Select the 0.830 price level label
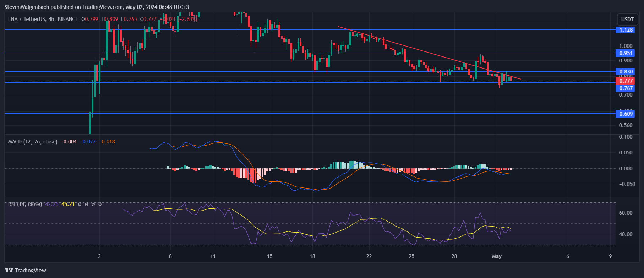This screenshot has width=644, height=278. click(x=626, y=72)
